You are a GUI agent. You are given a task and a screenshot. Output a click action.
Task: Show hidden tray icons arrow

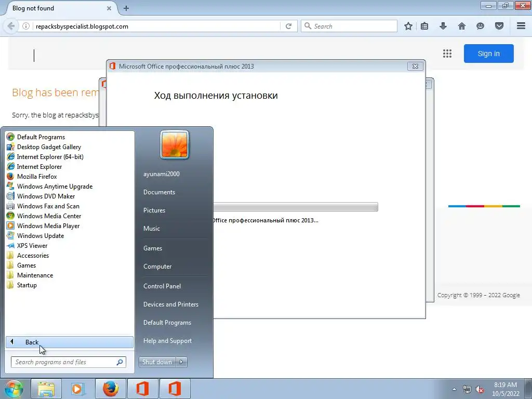pyautogui.click(x=454, y=389)
